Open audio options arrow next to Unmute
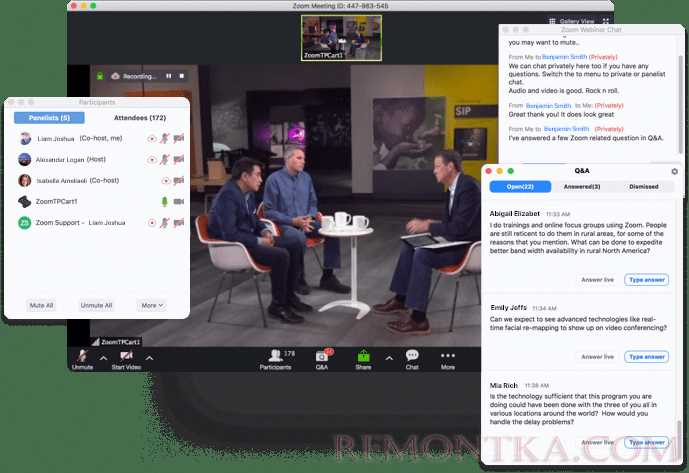 point(103,358)
